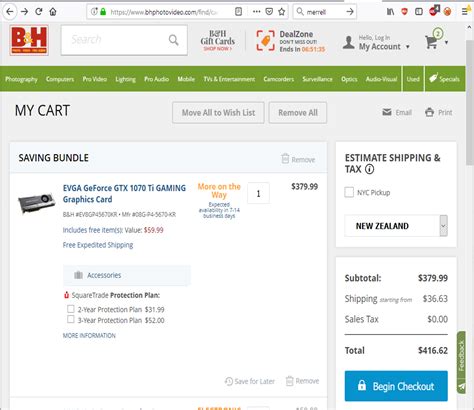The image size is (474, 410).
Task: Click the search magnifier icon
Action: [x=173, y=40]
